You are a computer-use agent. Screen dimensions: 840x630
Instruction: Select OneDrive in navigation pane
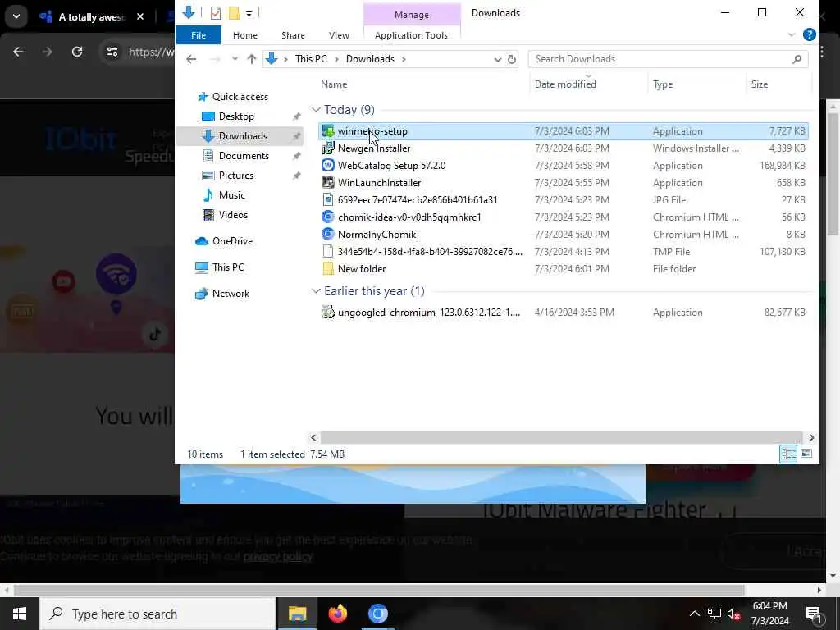coord(232,241)
